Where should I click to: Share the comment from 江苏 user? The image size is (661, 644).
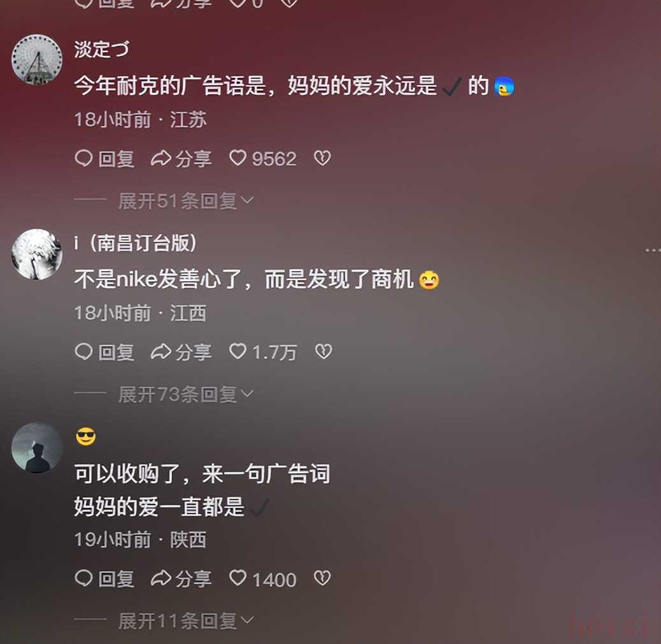181,159
